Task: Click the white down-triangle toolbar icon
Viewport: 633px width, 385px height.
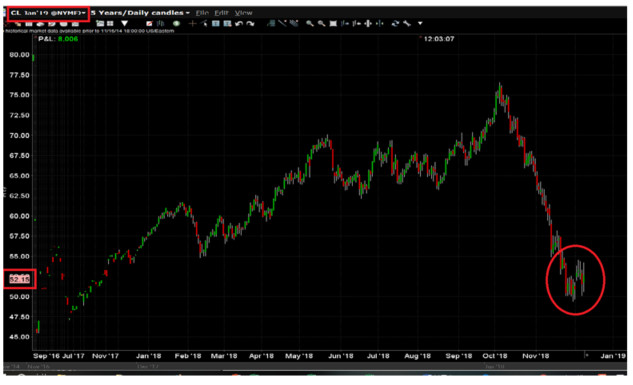Action: (x=124, y=23)
